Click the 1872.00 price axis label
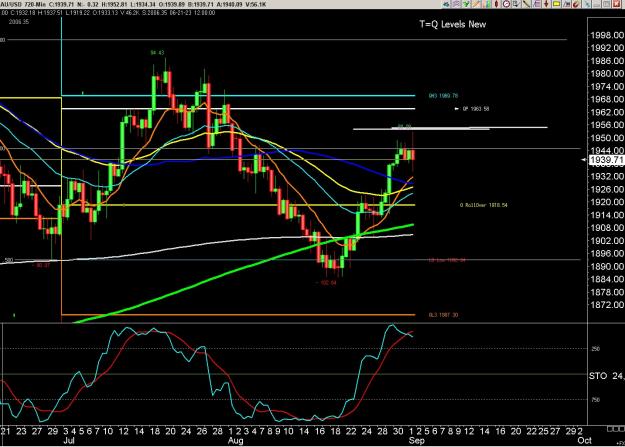625x447 pixels. (607, 305)
